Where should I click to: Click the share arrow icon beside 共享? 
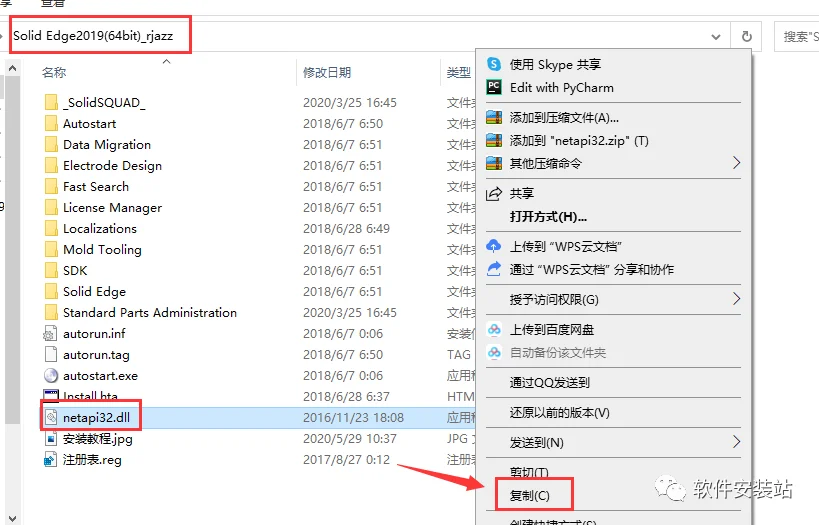click(494, 194)
